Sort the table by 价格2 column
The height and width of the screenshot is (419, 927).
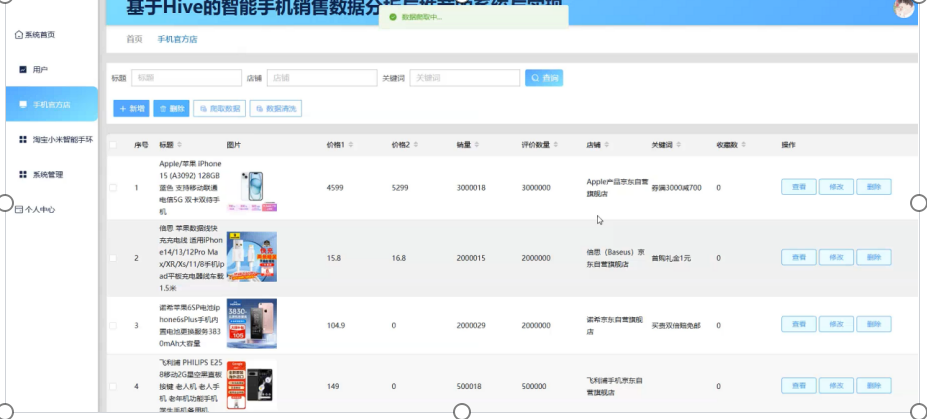(416, 145)
